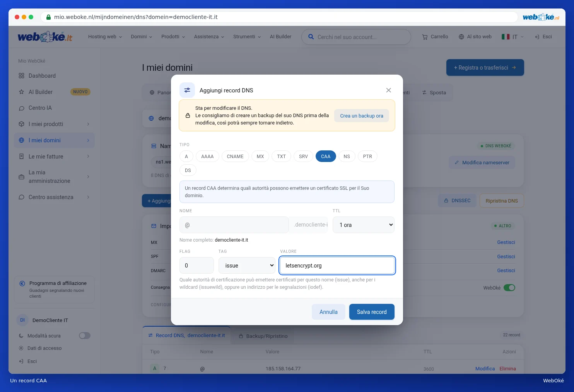Toggle the WebOké delivery switch

pyautogui.click(x=509, y=288)
